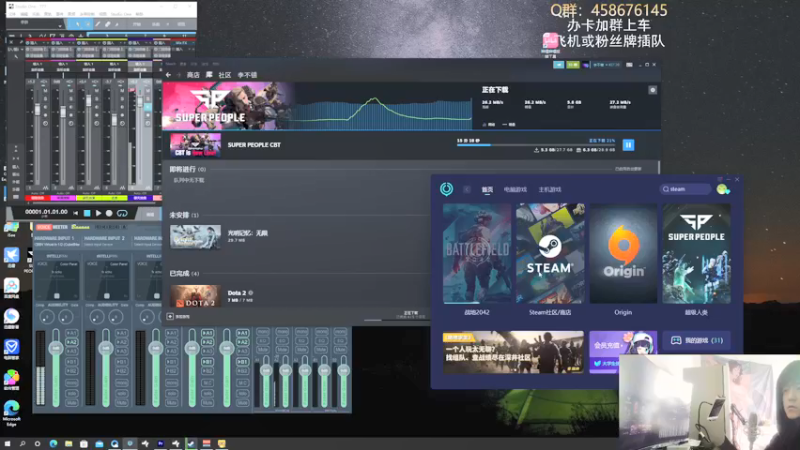
Task: Go back in the Steam window
Action: [x=168, y=75]
